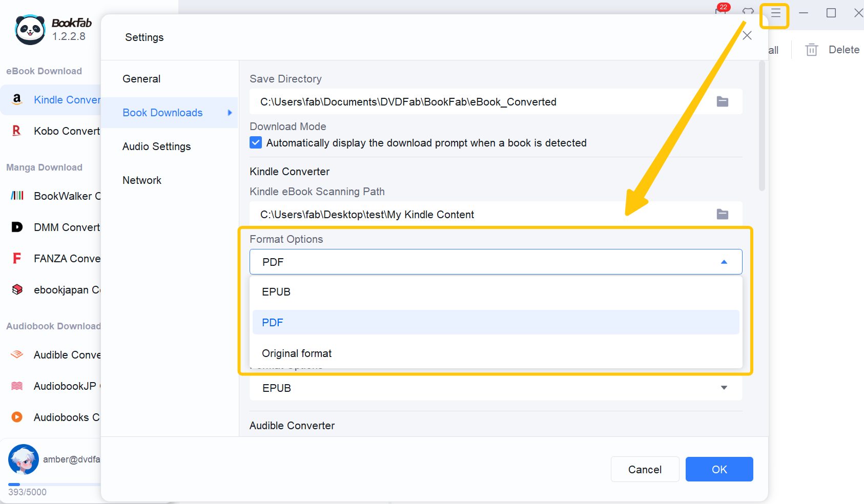The width and height of the screenshot is (864, 504).
Task: Click the settings panel vertical scrollbar
Action: click(x=762, y=126)
